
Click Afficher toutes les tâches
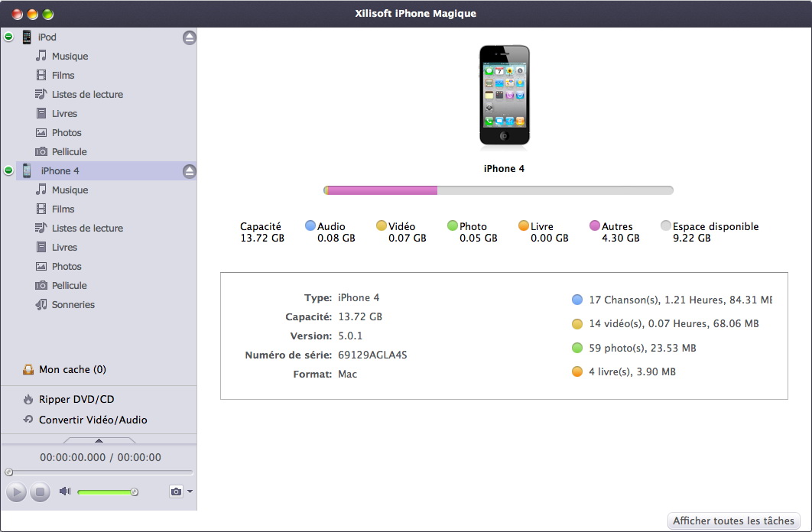click(733, 521)
